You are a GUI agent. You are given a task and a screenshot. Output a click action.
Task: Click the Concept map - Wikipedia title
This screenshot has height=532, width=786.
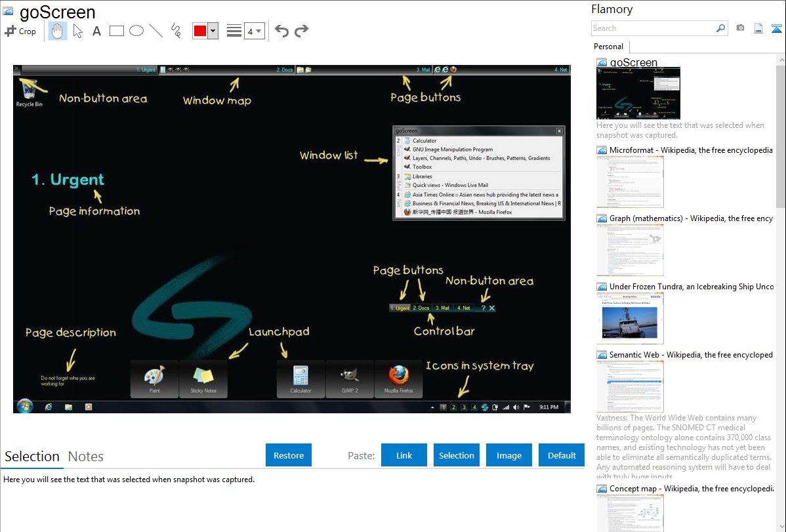coord(692,488)
